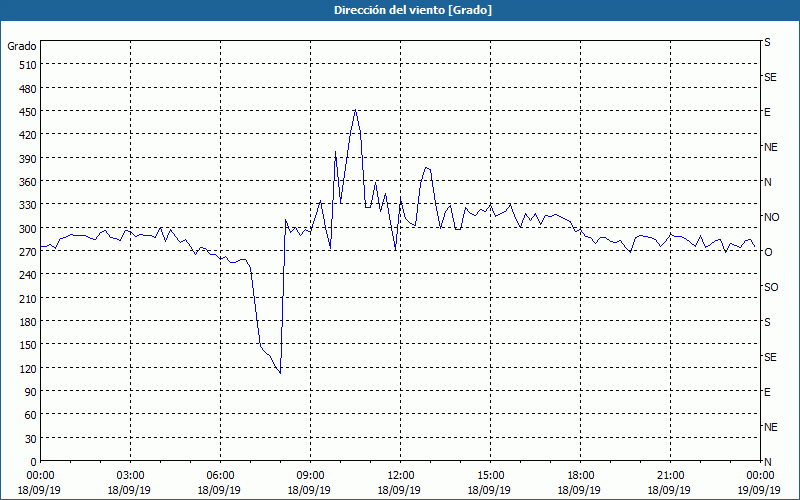
Task: Click the 15:00 time label on x-axis
Action: pyautogui.click(x=490, y=476)
